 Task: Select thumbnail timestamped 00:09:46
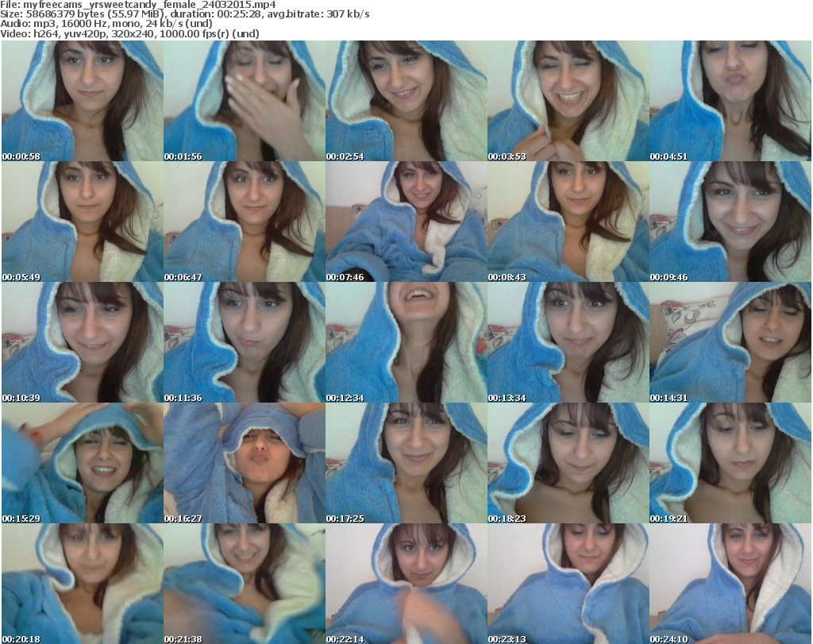(730, 222)
